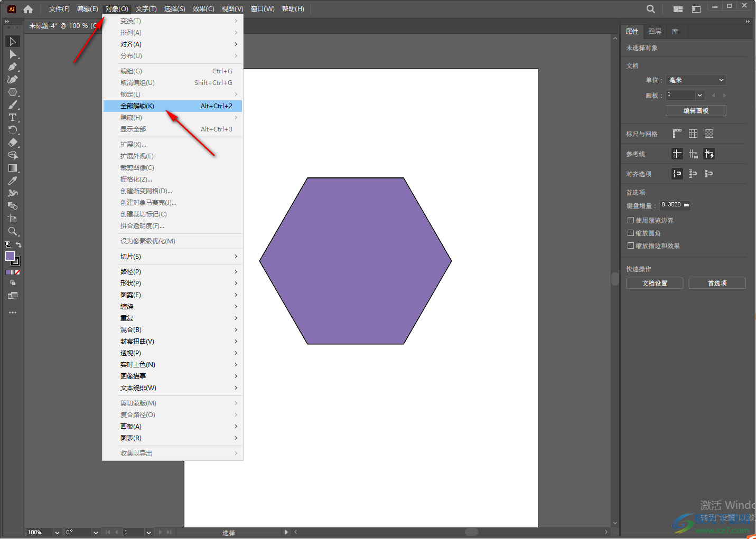The height and width of the screenshot is (539, 756).
Task: Select the Polygon shape tool
Action: pos(13,92)
